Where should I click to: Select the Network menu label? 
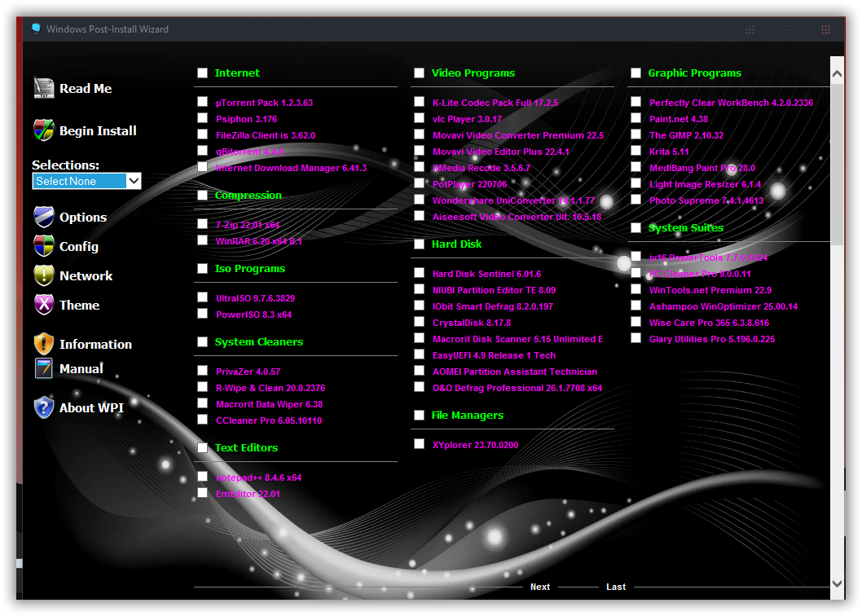tap(86, 275)
